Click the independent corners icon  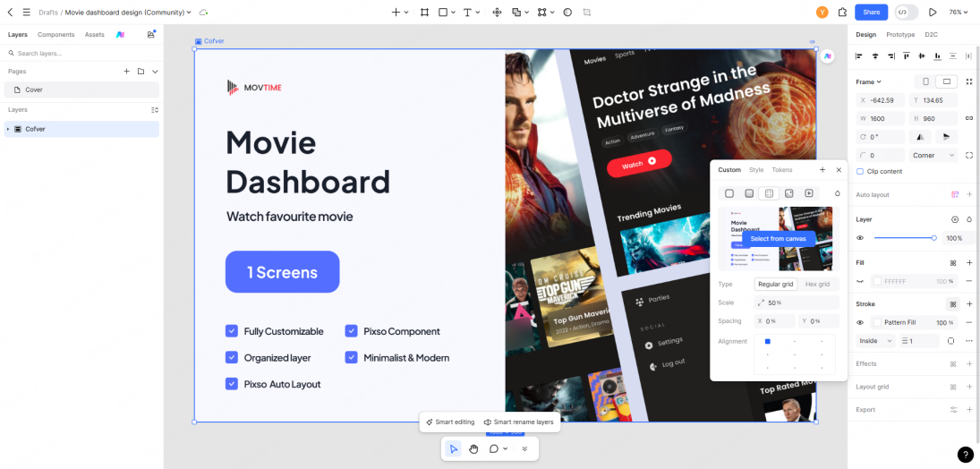969,155
